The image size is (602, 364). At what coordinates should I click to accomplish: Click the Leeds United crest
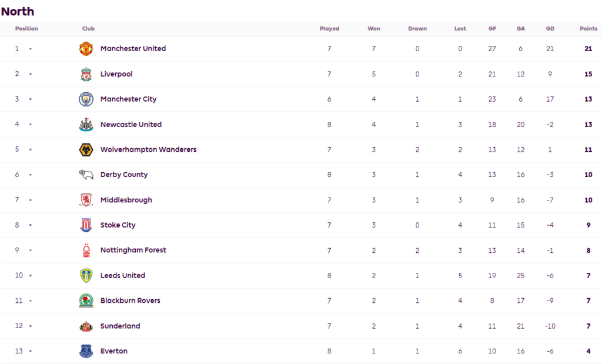point(86,276)
